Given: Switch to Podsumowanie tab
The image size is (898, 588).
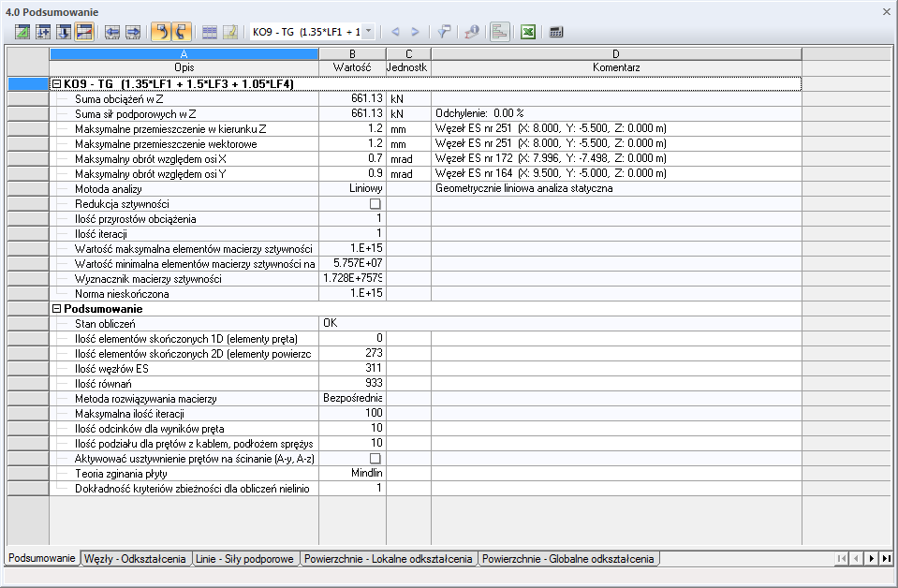Looking at the screenshot, I should point(42,558).
